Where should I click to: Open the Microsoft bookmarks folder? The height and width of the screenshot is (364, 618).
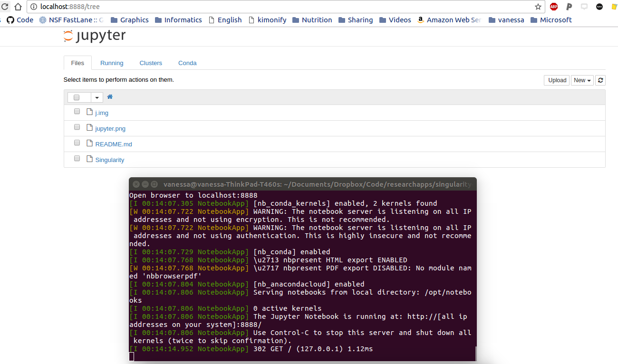click(x=550, y=20)
